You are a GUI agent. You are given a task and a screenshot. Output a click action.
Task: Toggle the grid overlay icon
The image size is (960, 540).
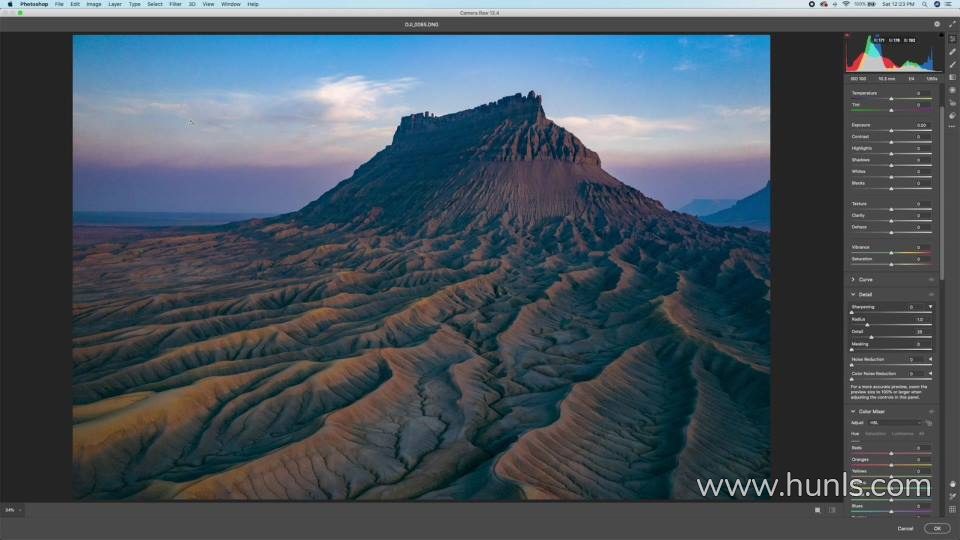click(x=953, y=509)
